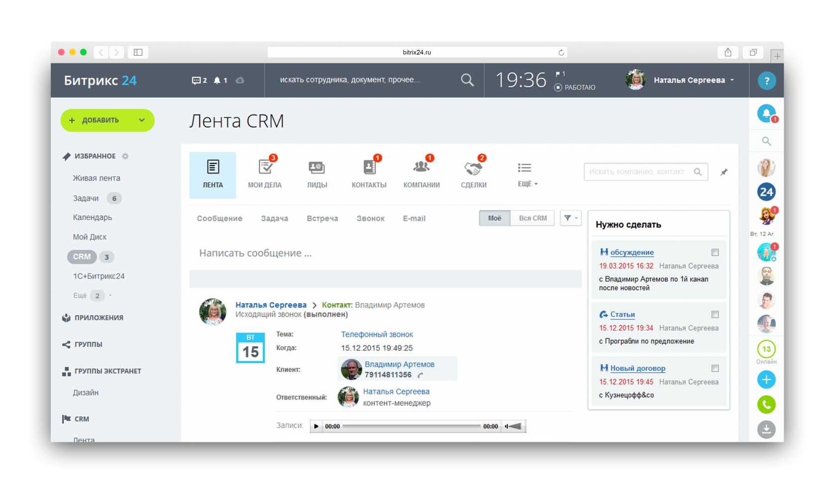Open the feed filter funnel dropdown
The image size is (836, 504).
[571, 218]
